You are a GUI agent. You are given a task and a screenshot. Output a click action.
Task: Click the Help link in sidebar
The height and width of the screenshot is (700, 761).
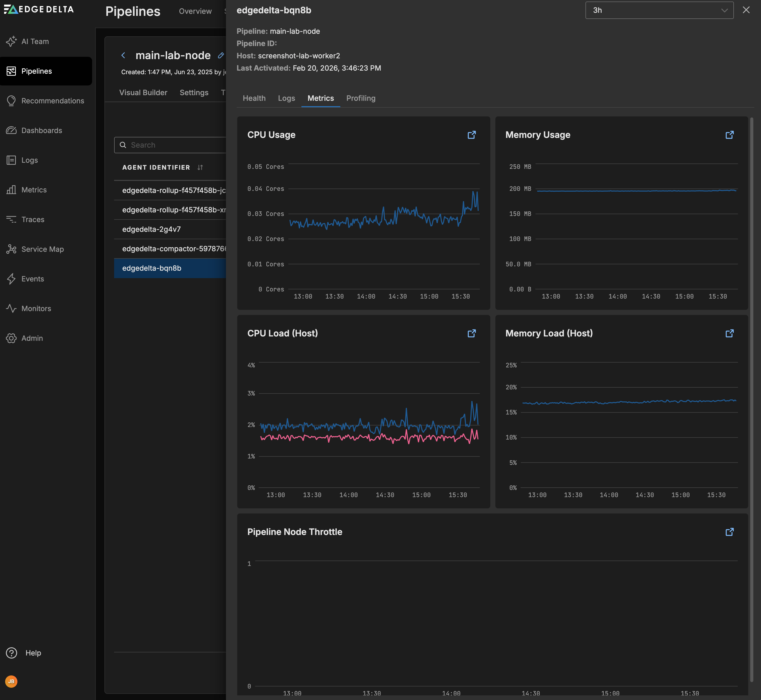pos(33,653)
